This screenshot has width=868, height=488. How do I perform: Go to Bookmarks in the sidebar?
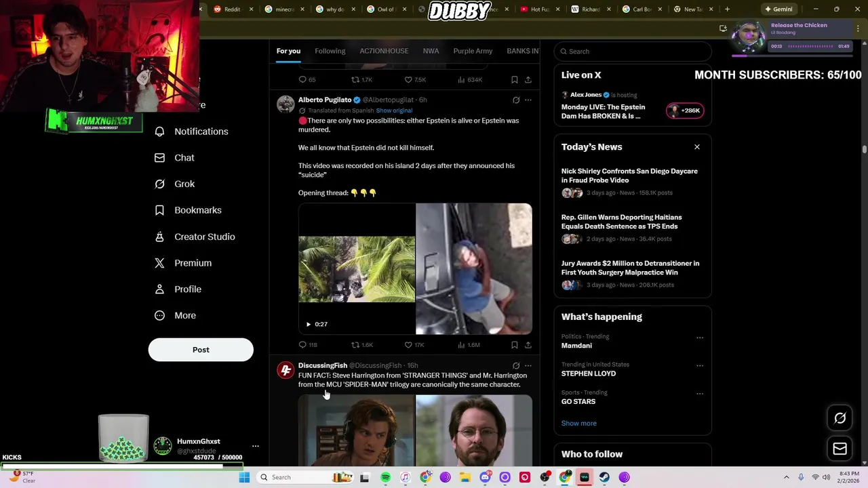(188, 210)
